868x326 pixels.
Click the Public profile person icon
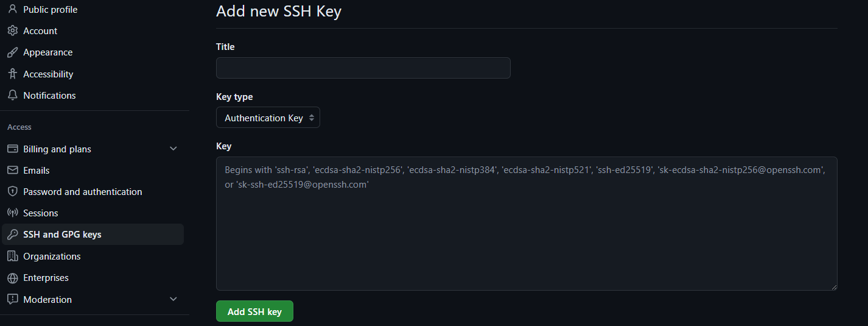point(12,10)
